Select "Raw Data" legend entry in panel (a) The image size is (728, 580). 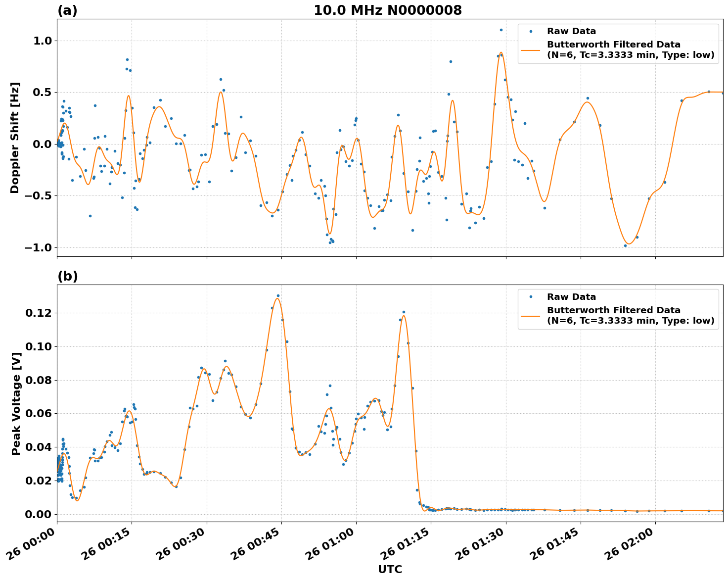571,31
